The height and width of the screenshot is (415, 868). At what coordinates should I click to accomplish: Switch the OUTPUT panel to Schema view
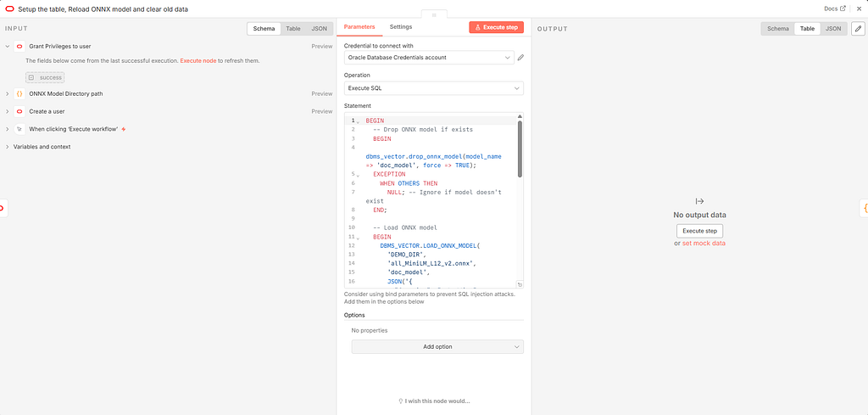778,28
